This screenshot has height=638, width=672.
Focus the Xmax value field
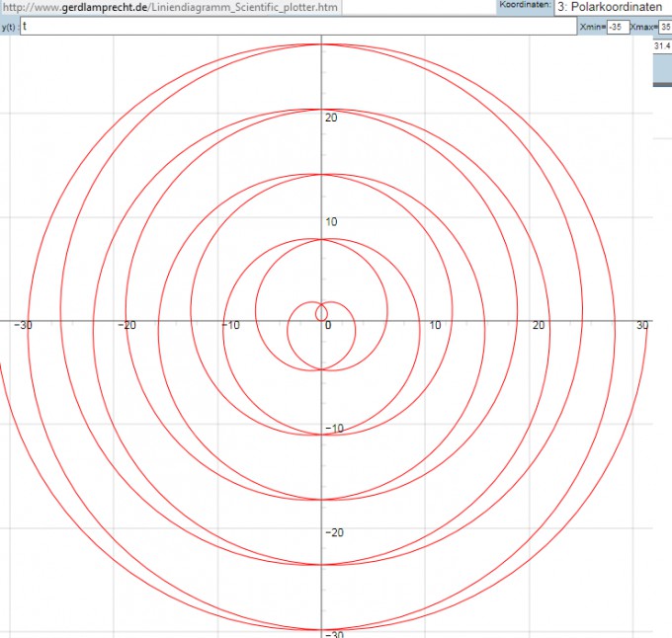(665, 27)
